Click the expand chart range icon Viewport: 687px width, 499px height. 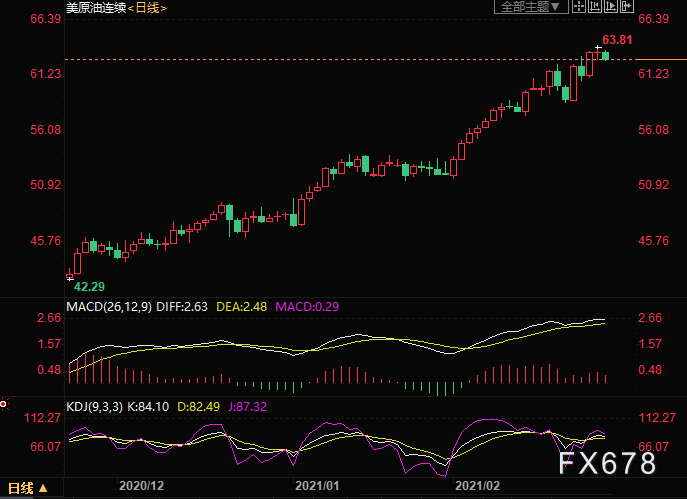point(610,6)
